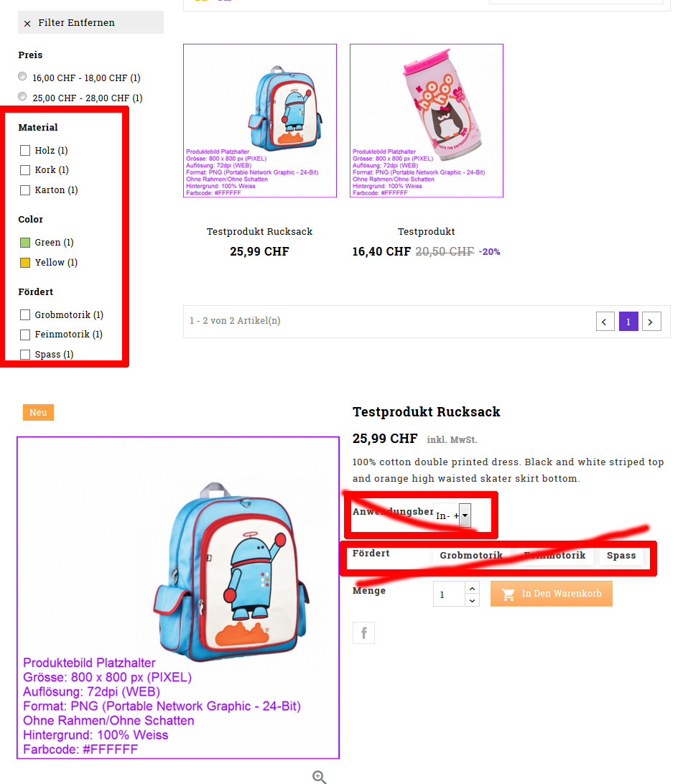Open the Anwendungsbereich dropdown arrow
Image resolution: width=688 pixels, height=784 pixels.
coord(465,515)
